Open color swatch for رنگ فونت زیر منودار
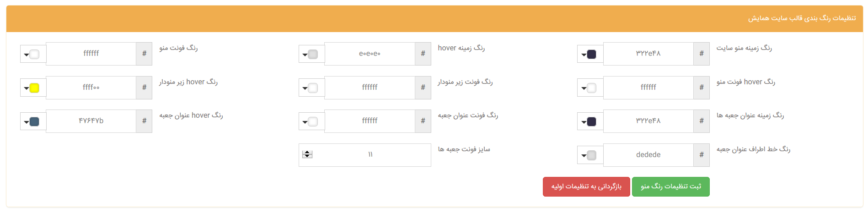 [311, 88]
